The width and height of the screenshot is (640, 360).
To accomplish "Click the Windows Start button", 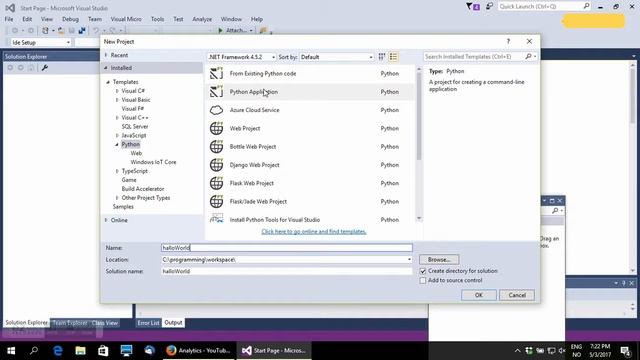I will 11,350.
